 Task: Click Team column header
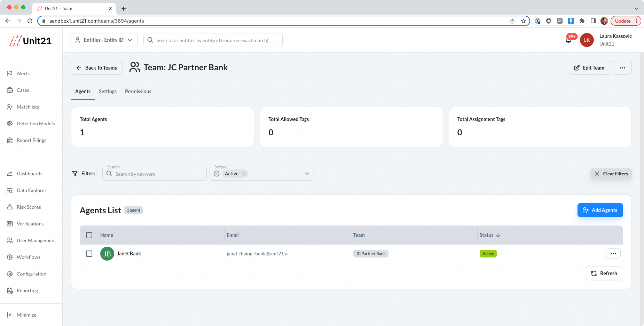click(359, 235)
